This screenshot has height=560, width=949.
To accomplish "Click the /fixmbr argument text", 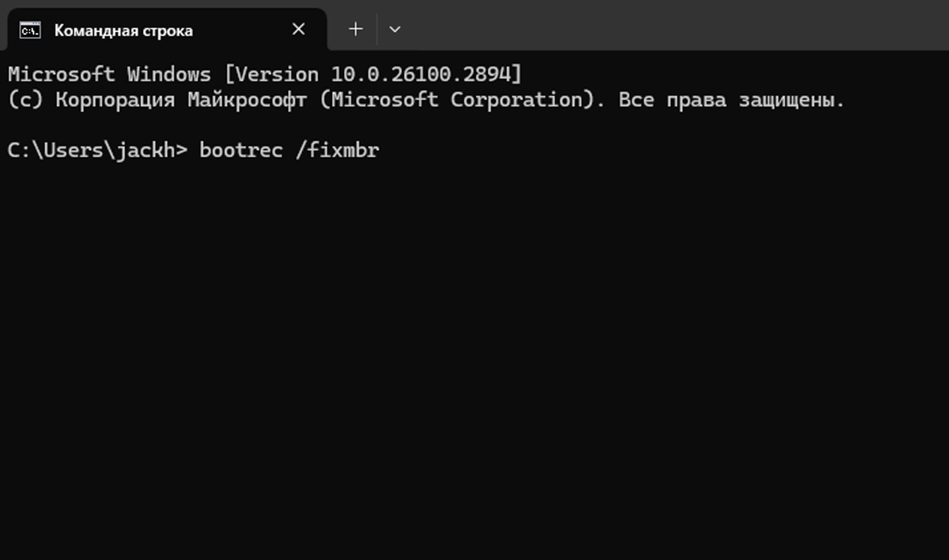I will (337, 150).
